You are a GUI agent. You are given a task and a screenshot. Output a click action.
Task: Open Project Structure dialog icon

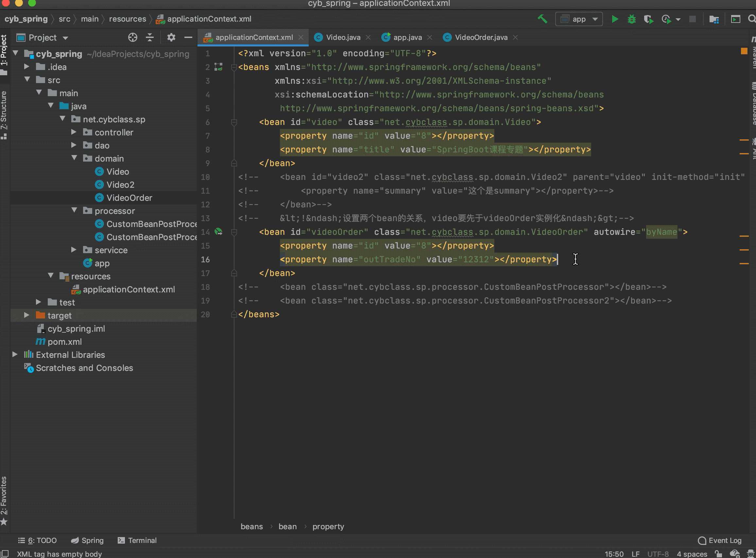[x=714, y=19]
